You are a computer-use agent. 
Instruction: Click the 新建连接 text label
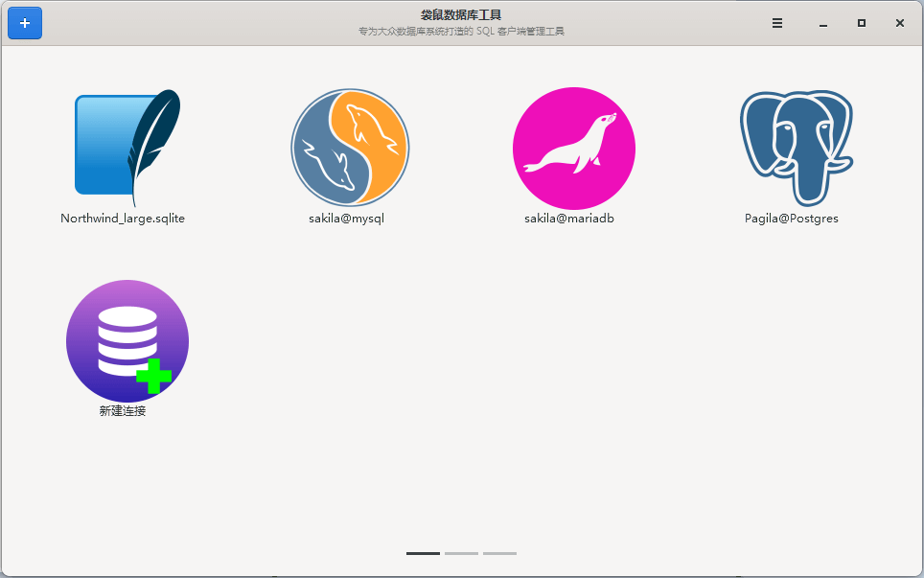tap(123, 411)
